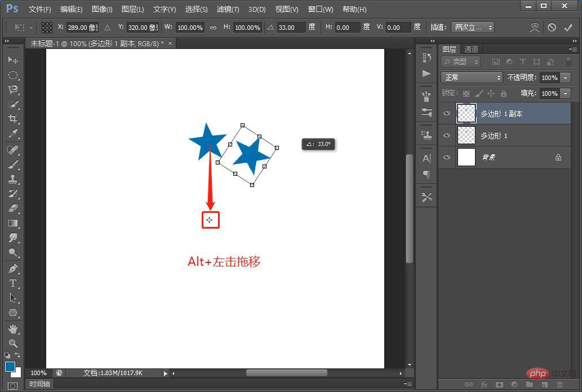Click the X position field
The image size is (582, 392).
pyautogui.click(x=82, y=28)
